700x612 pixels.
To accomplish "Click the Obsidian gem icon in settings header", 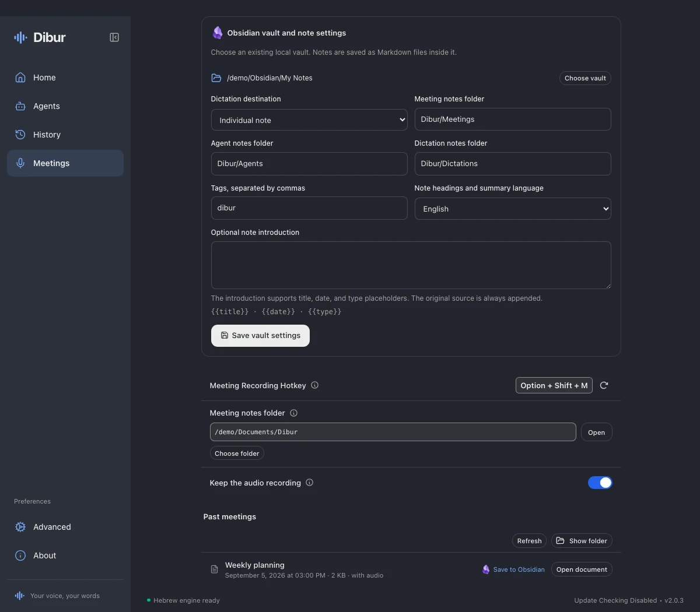I will [x=218, y=33].
